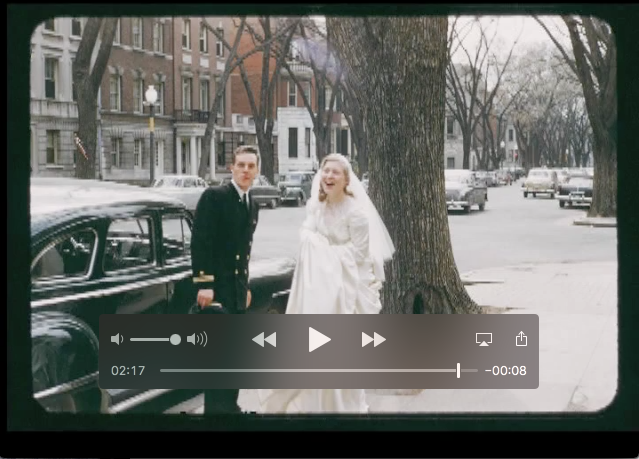
Task: Start video playback with the play button
Action: [319, 339]
